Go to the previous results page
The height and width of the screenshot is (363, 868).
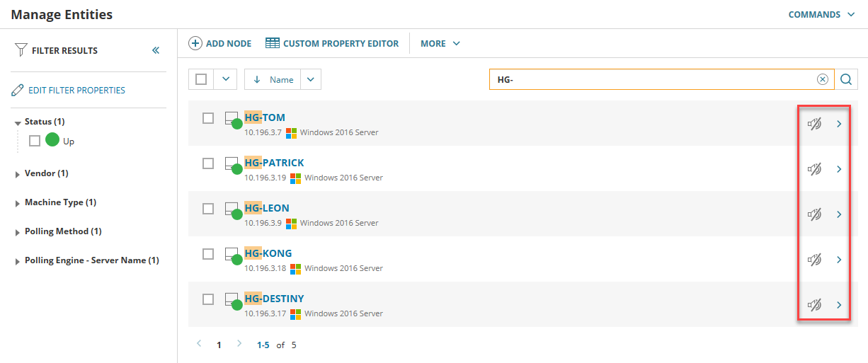point(199,344)
